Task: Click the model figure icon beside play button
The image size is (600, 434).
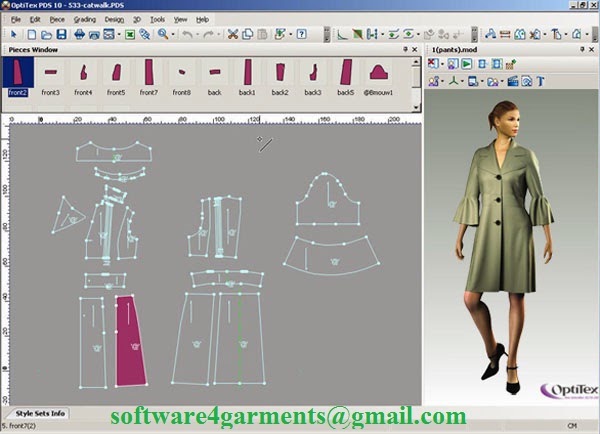Action: pyautogui.click(x=453, y=64)
